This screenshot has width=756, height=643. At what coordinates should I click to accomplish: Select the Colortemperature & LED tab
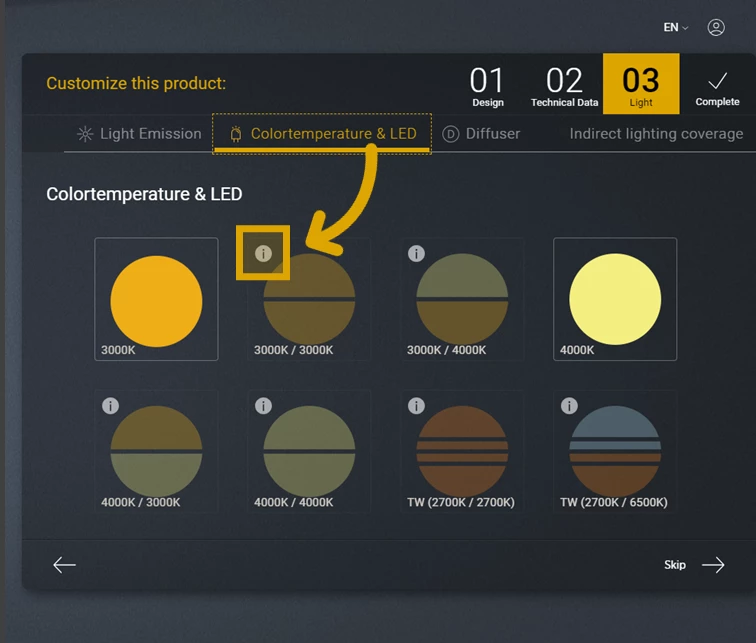point(322,134)
